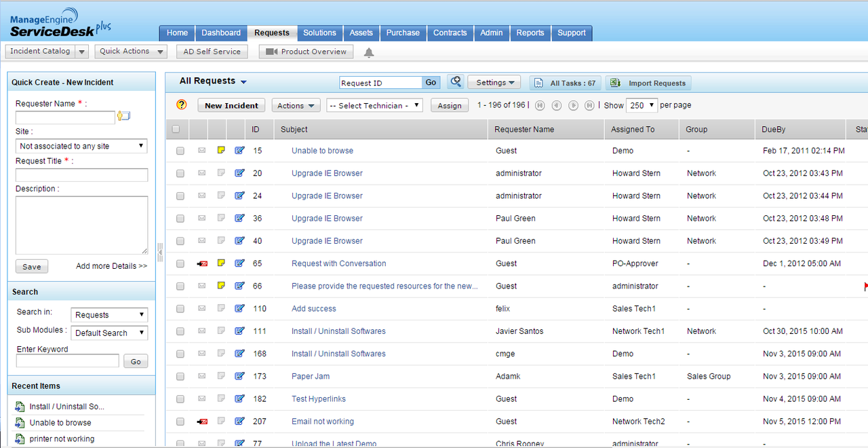Open the advanced search magnifier icon
Image resolution: width=868 pixels, height=448 pixels.
pyautogui.click(x=456, y=82)
